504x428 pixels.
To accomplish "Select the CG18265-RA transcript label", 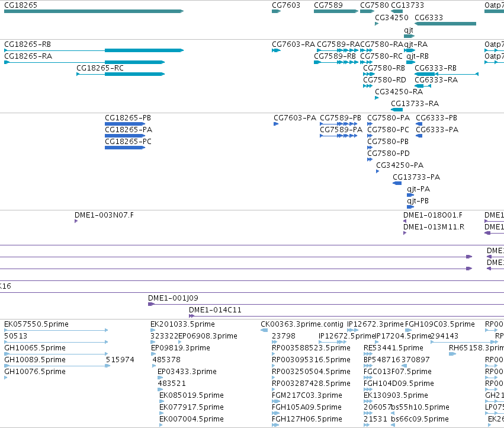I will click(28, 56).
